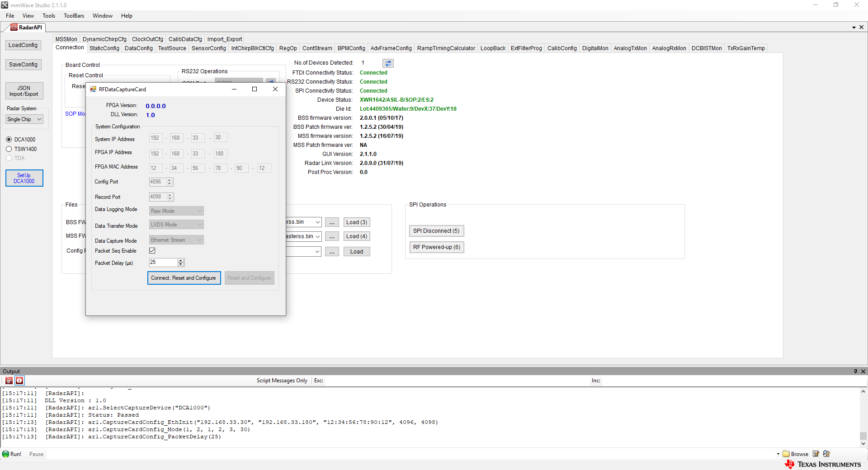Image resolution: width=868 pixels, height=470 pixels.
Task: Open the Data Capture Mode dropdown
Action: [176, 240]
